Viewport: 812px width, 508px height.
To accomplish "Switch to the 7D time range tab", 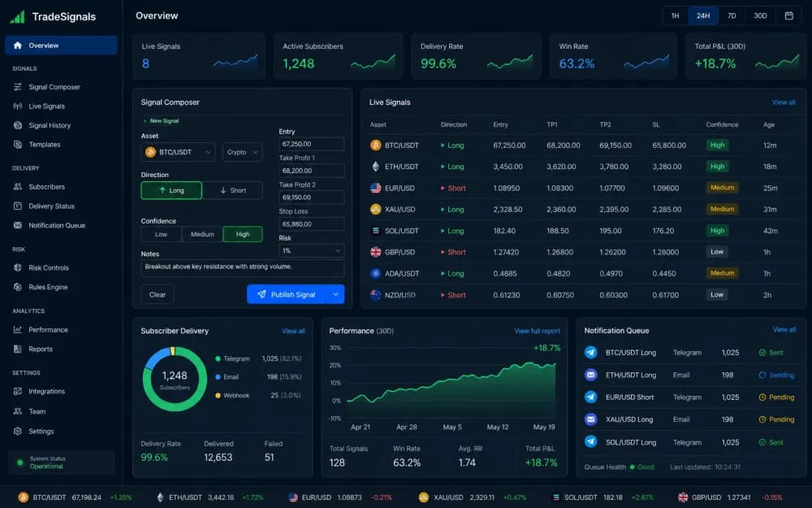I will [732, 15].
